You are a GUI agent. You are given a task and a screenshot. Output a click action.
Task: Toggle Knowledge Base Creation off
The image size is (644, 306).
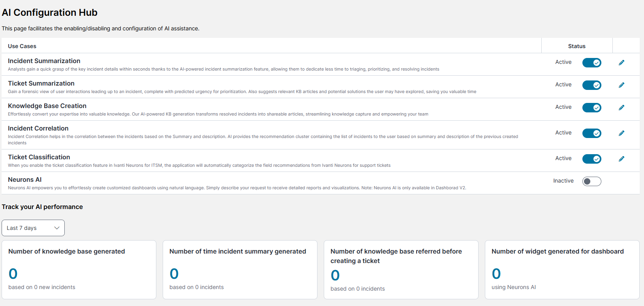pyautogui.click(x=591, y=108)
